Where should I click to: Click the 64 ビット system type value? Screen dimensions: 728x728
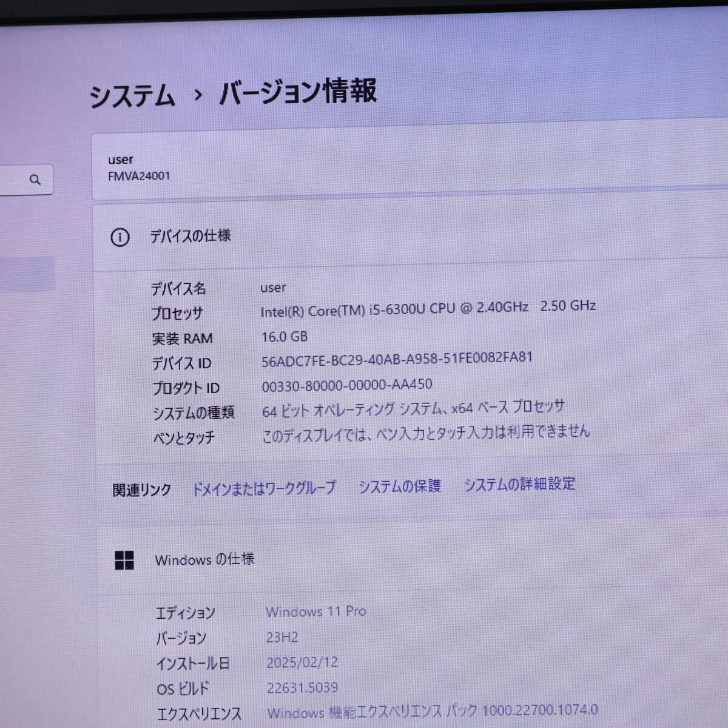(413, 408)
